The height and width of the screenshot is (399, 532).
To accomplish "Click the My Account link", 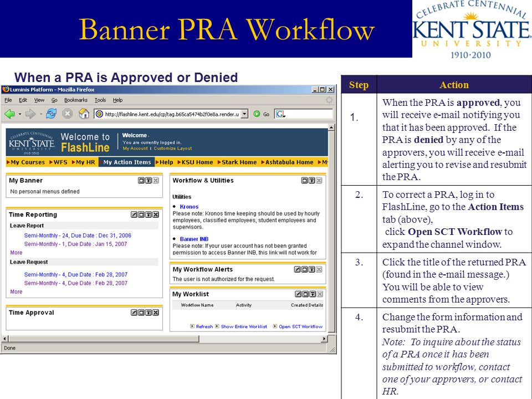I will click(x=135, y=149).
